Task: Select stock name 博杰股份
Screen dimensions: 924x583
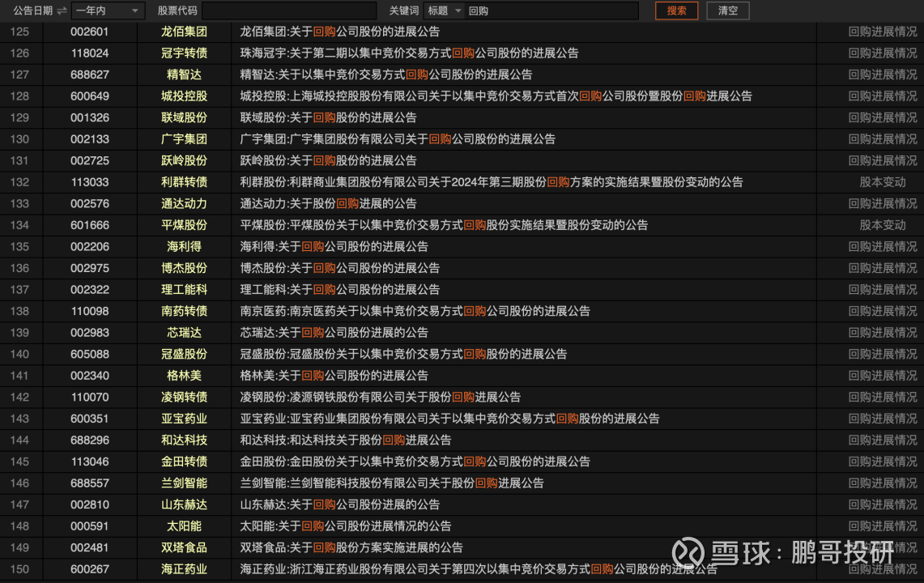Action: coord(184,268)
